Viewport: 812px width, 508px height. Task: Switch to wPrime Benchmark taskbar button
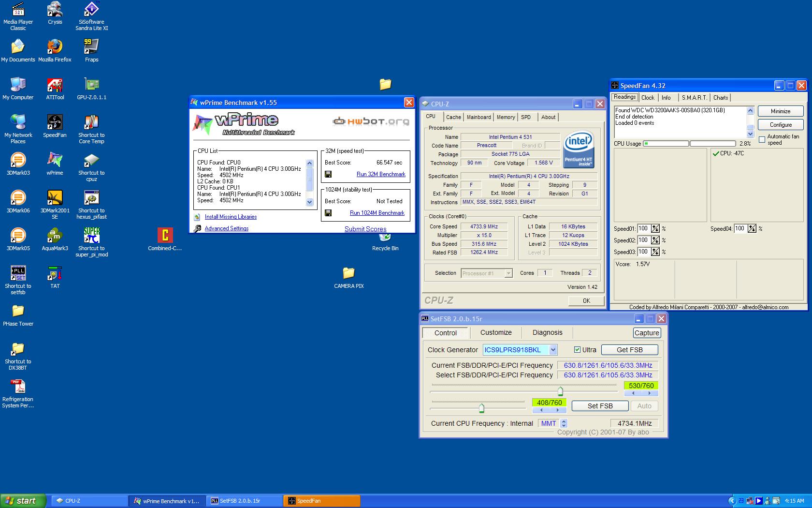pos(167,501)
